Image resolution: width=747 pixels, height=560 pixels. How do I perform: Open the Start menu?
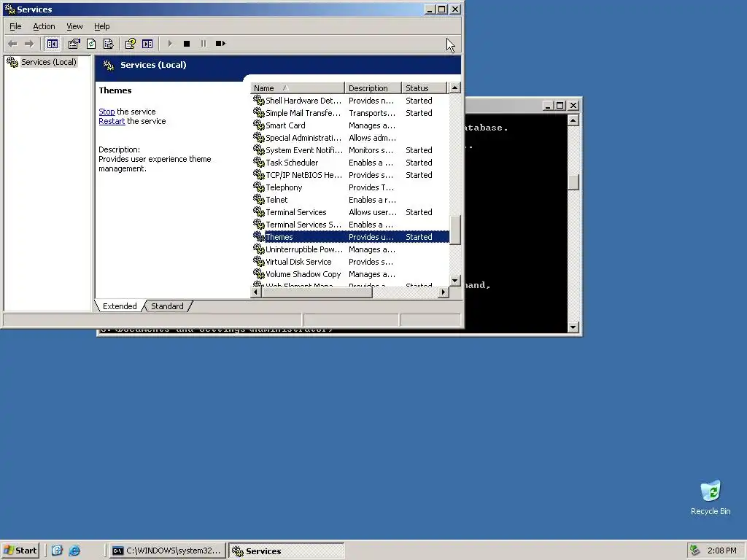(x=20, y=551)
